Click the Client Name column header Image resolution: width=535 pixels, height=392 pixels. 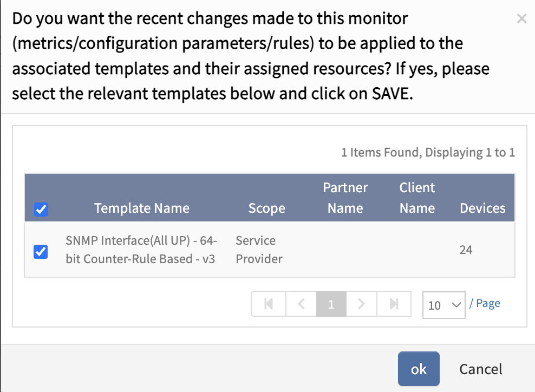[417, 198]
